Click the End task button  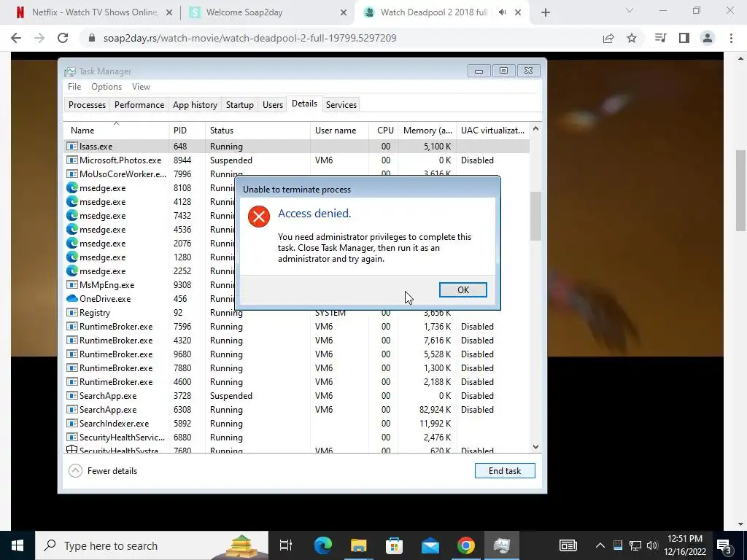tap(505, 471)
